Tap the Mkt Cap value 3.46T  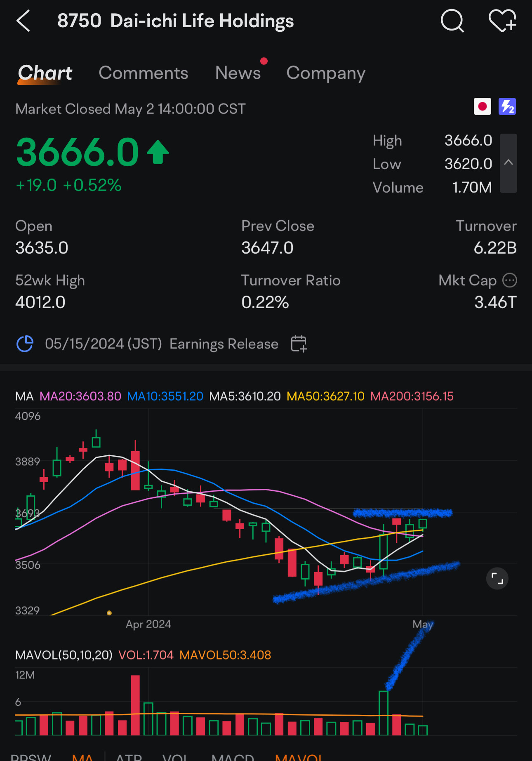(495, 302)
